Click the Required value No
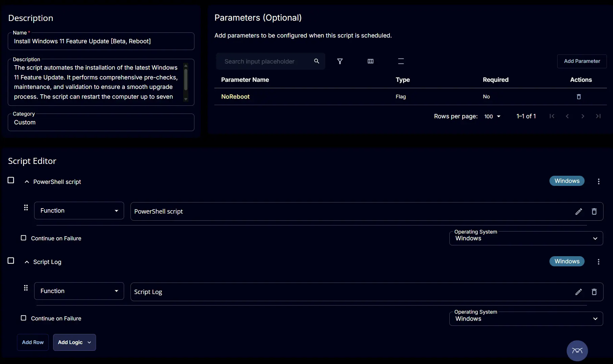Viewport: 613px width, 364px height. pyautogui.click(x=486, y=97)
